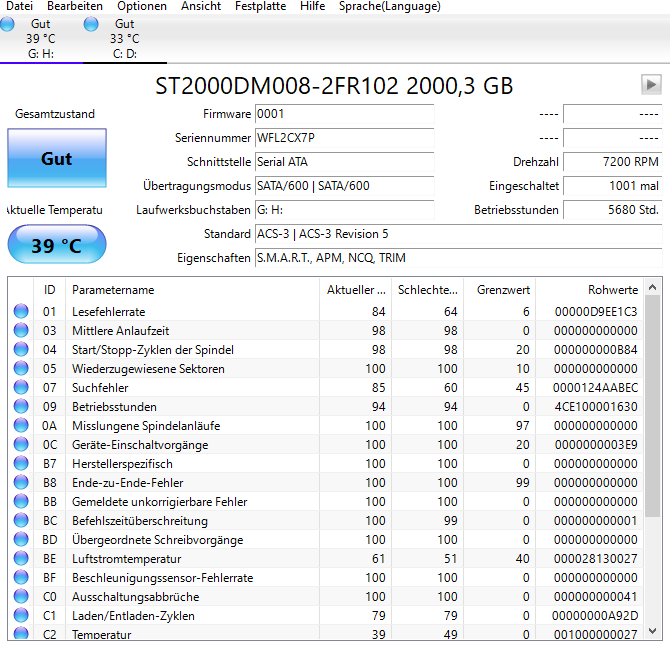
Task: Open the Bearbeiten menu
Action: (75, 6)
